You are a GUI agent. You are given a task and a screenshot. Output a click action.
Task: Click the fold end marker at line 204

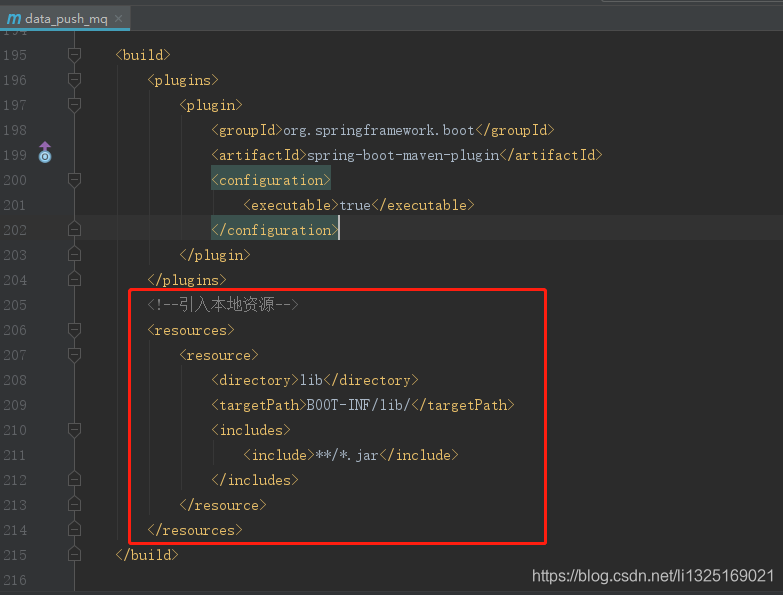click(74, 279)
